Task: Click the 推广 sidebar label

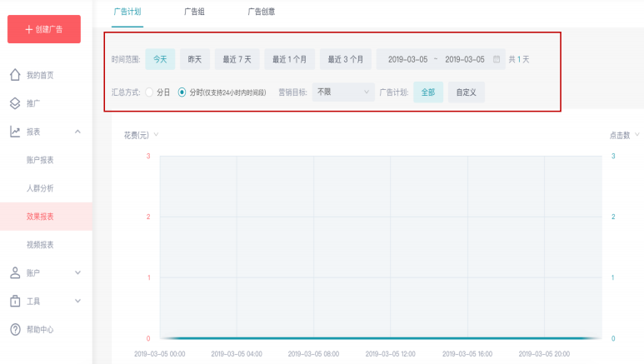Action: click(33, 103)
